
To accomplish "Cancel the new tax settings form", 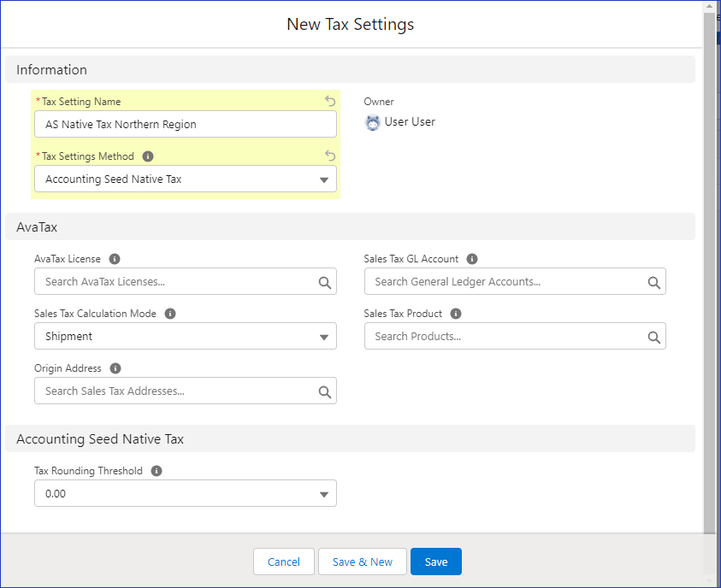I will pos(283,562).
